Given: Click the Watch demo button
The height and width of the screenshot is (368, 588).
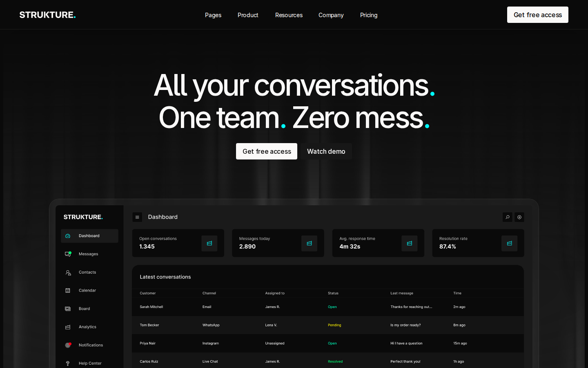Looking at the screenshot, I should 326,151.
